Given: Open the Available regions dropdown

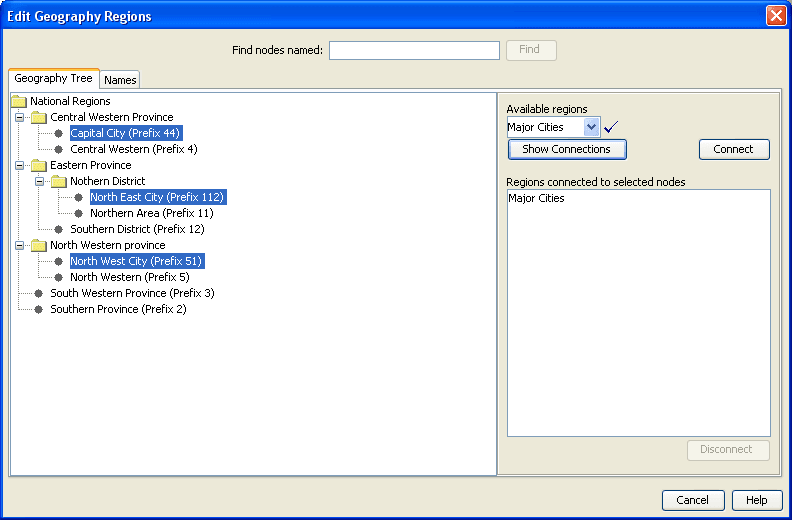Looking at the screenshot, I should (591, 127).
